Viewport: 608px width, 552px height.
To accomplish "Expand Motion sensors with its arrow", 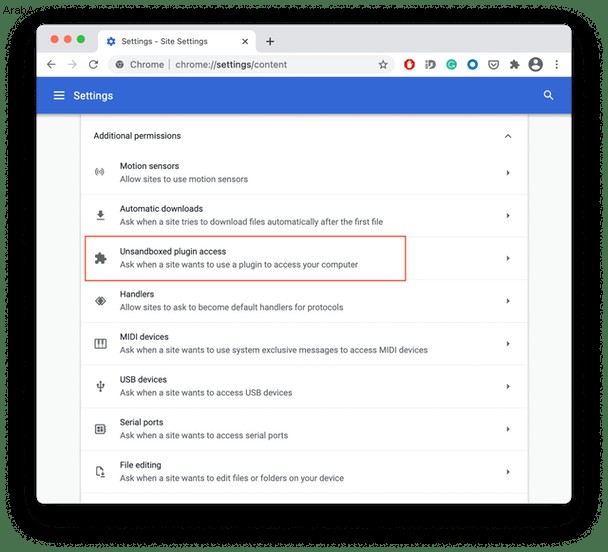I will (x=508, y=172).
